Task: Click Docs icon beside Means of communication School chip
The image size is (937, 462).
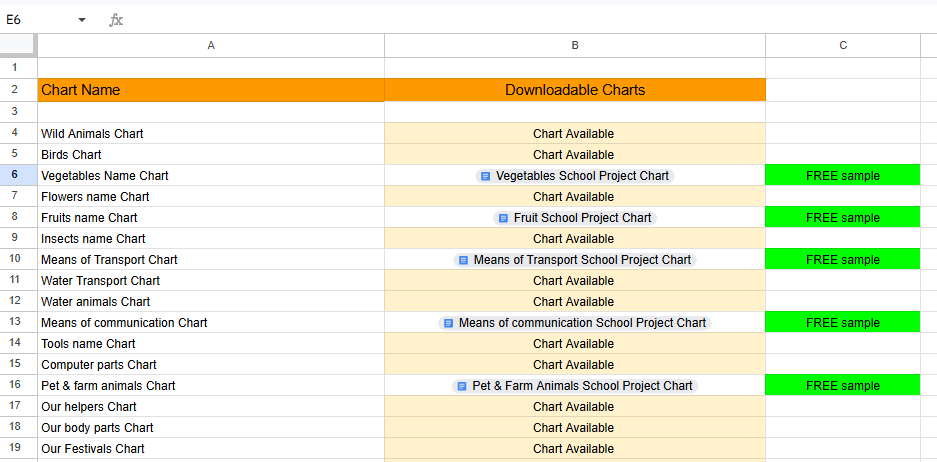Action: (448, 323)
